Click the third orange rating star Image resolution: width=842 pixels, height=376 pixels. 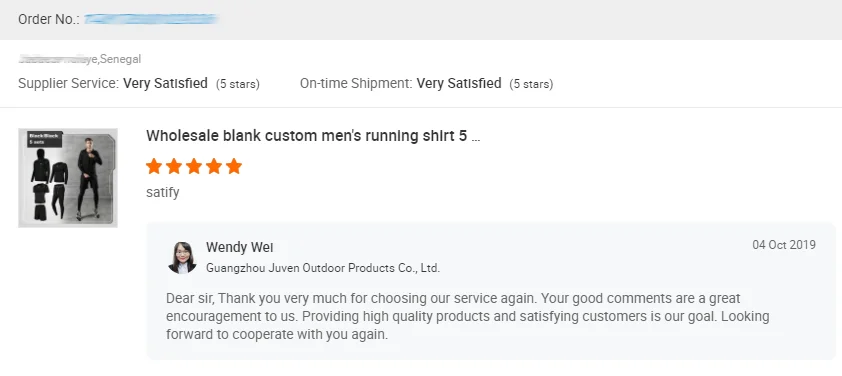[194, 166]
